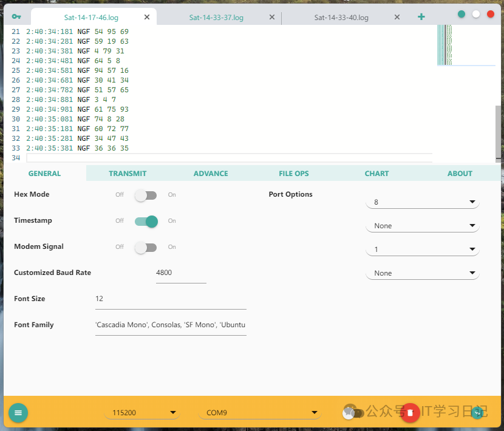Toggle Hex Mode switch on

146,195
